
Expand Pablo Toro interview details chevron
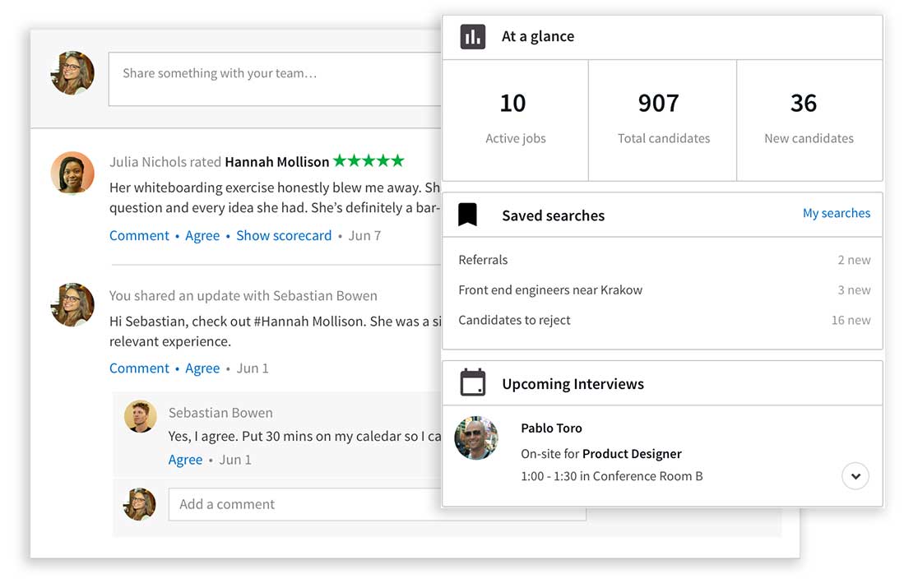pos(855,476)
